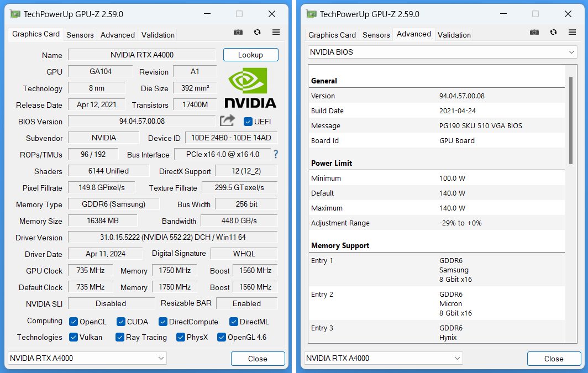Toggle the PhysX checkbox
The height and width of the screenshot is (373, 588).
[x=181, y=337]
